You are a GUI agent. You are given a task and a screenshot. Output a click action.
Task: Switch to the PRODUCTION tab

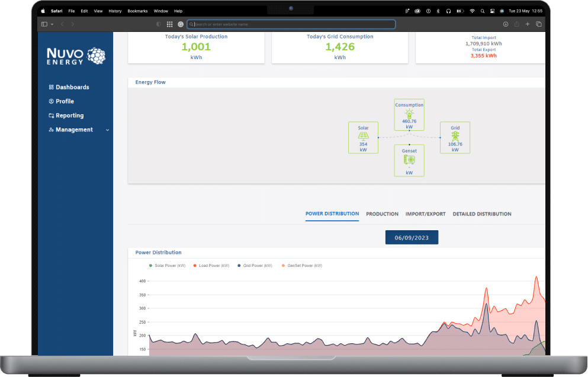[382, 214]
